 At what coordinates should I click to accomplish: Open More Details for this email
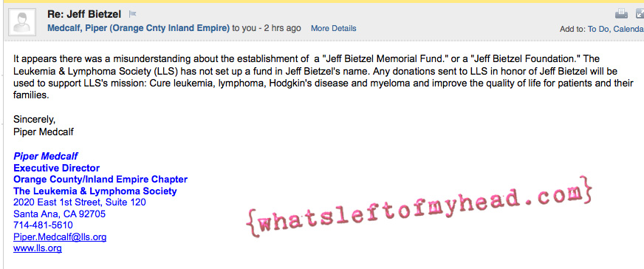click(334, 28)
